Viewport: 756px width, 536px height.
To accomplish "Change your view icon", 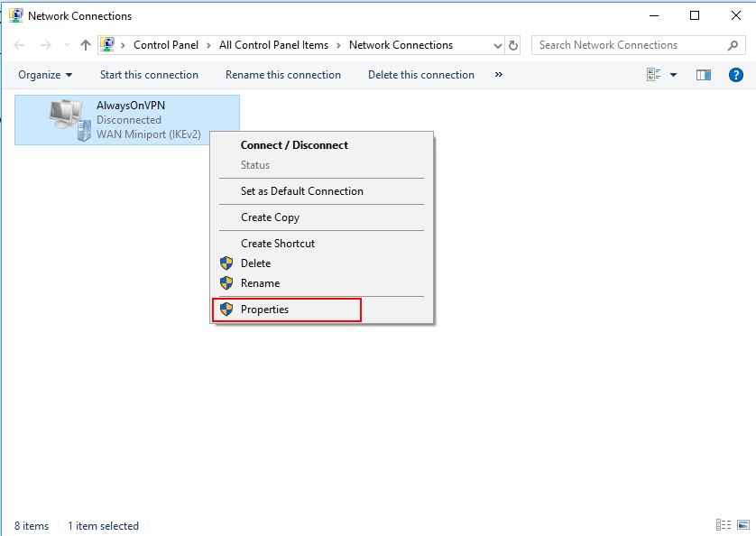I will click(x=654, y=75).
